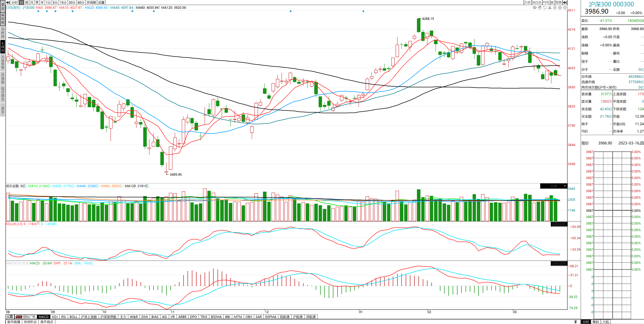The width and height of the screenshot is (644, 324).
Task: Click the 4268.15 high price marker
Action: (x=428, y=19)
